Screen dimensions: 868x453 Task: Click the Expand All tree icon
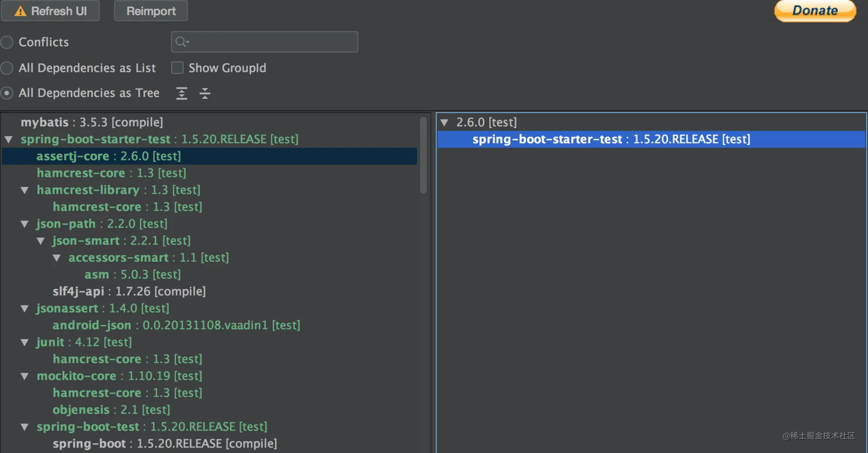[182, 93]
